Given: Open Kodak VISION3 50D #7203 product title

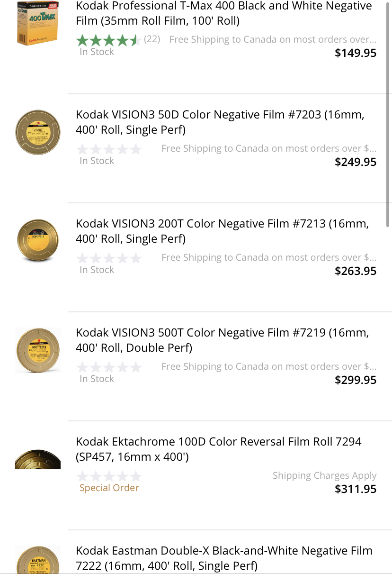Looking at the screenshot, I should point(220,122).
